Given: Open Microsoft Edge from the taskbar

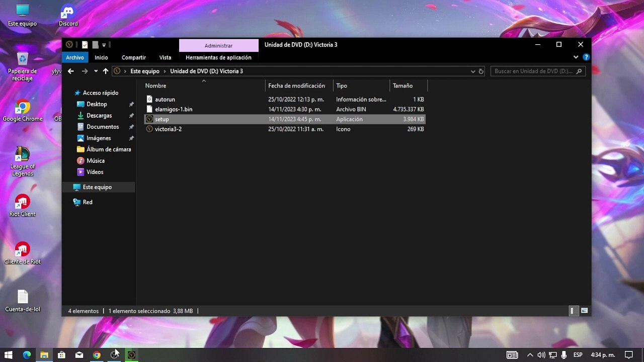Looking at the screenshot, I should (x=27, y=355).
